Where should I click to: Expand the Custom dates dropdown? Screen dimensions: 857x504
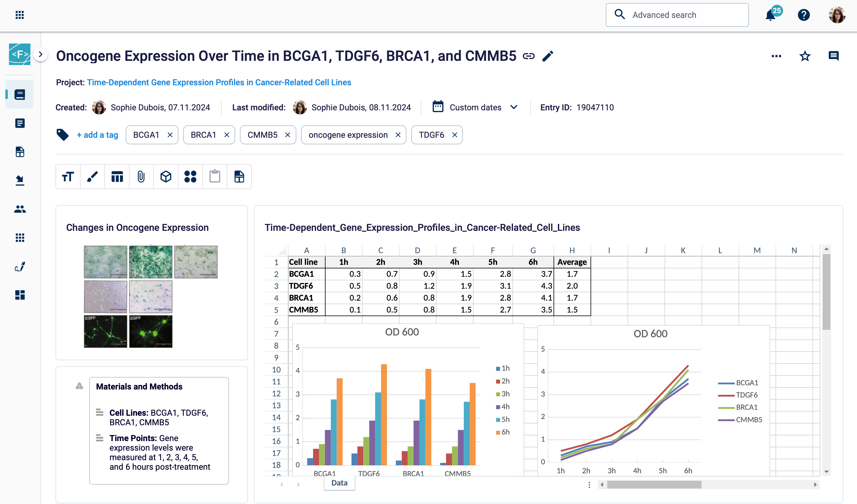click(514, 107)
